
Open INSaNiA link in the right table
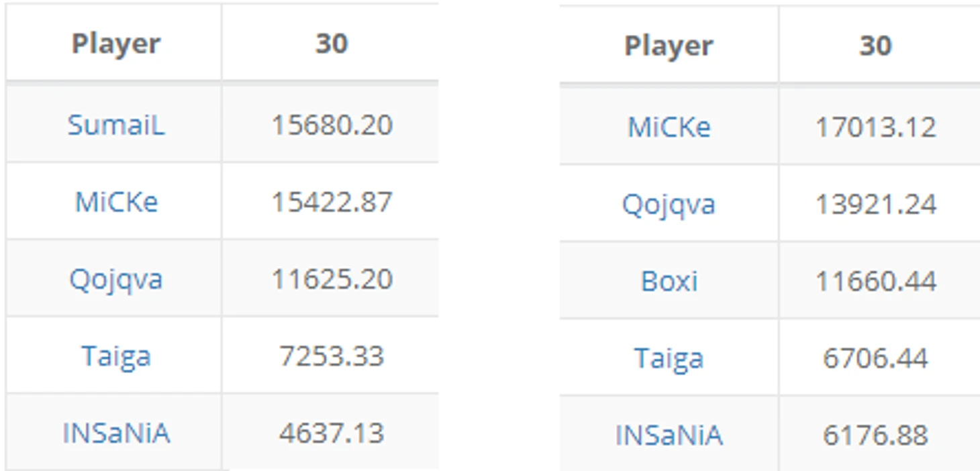(669, 435)
